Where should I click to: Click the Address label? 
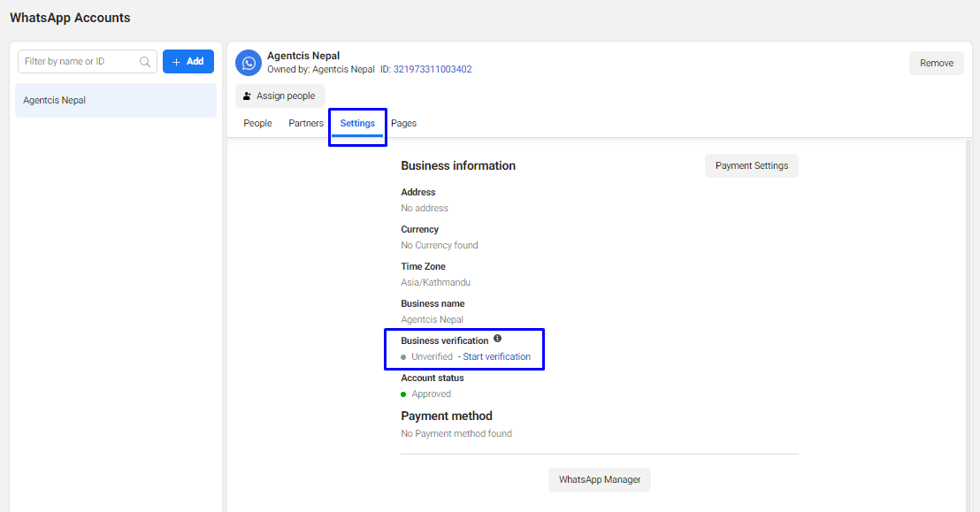[418, 192]
